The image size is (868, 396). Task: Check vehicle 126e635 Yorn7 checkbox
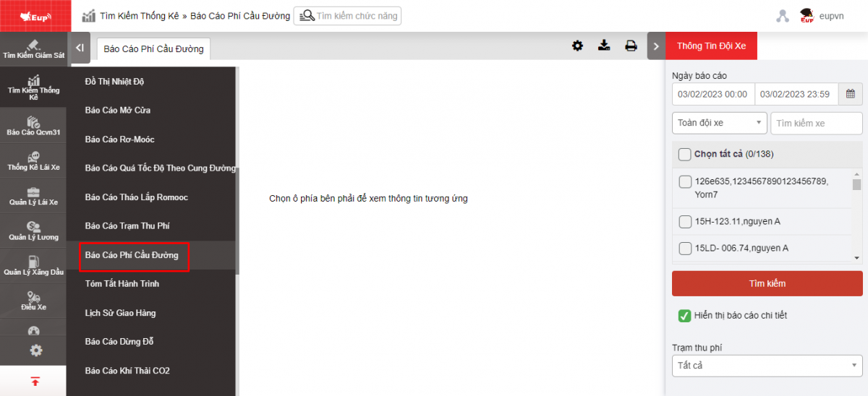click(684, 181)
